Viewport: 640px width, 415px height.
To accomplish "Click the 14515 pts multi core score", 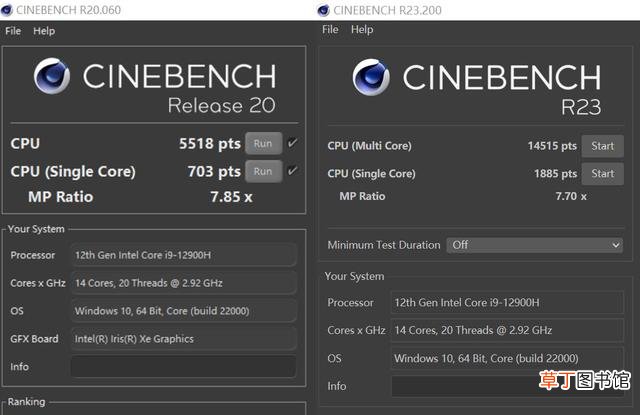I will [552, 146].
